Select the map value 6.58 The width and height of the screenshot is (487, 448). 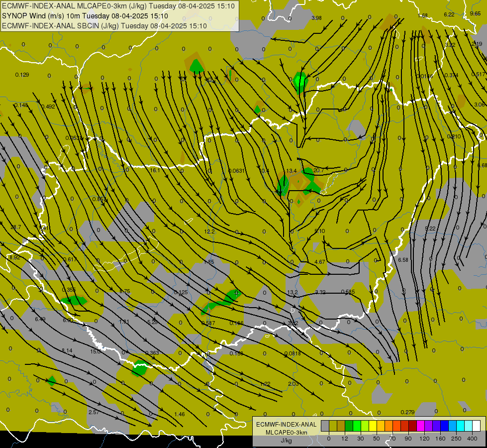click(x=403, y=260)
